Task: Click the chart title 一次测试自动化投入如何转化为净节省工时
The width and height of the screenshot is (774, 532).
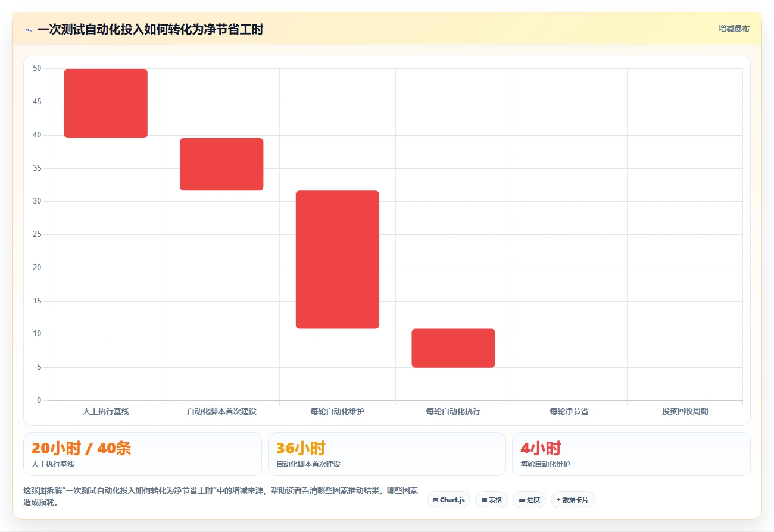Action: [150, 30]
